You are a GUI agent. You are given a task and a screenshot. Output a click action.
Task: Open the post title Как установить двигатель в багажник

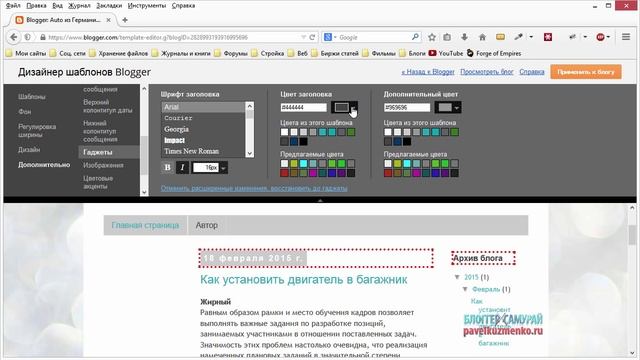point(303,280)
